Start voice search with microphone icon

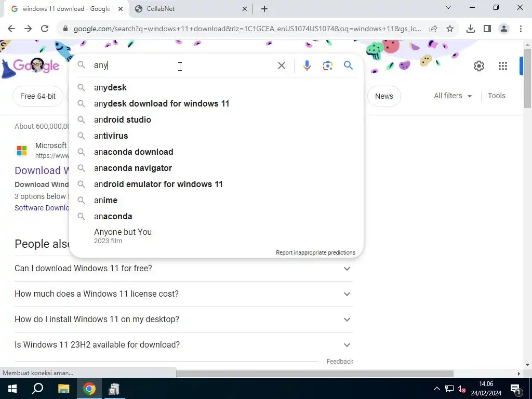click(x=307, y=65)
